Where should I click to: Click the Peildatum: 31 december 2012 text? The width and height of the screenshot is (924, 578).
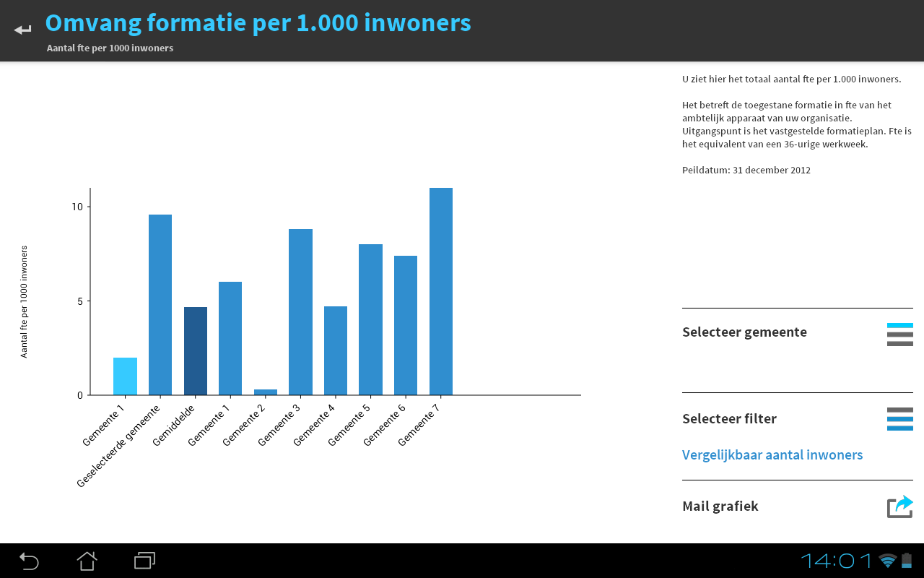[746, 171]
